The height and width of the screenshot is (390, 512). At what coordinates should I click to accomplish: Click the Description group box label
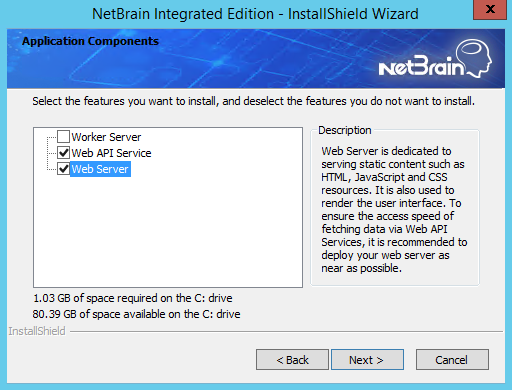click(345, 130)
